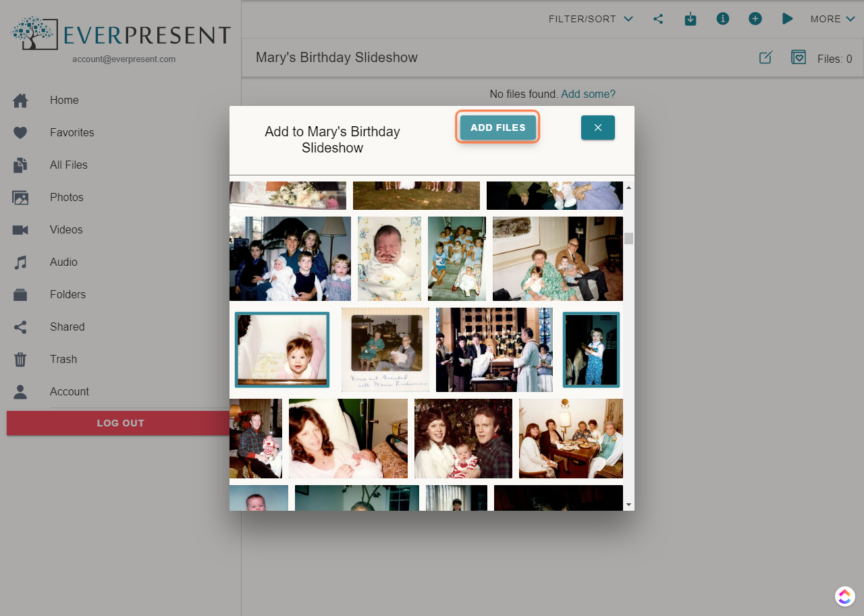Click the download icon in top toolbar
The width and height of the screenshot is (864, 616).
click(691, 19)
